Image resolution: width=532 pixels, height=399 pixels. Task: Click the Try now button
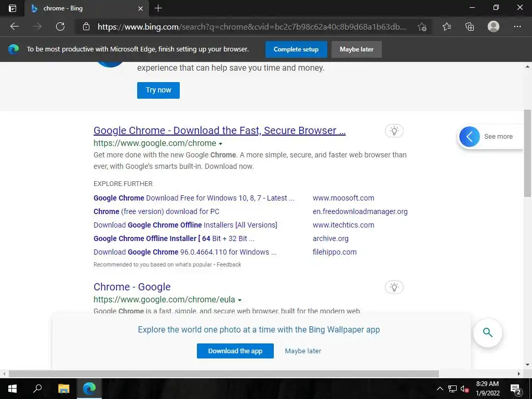coord(158,90)
